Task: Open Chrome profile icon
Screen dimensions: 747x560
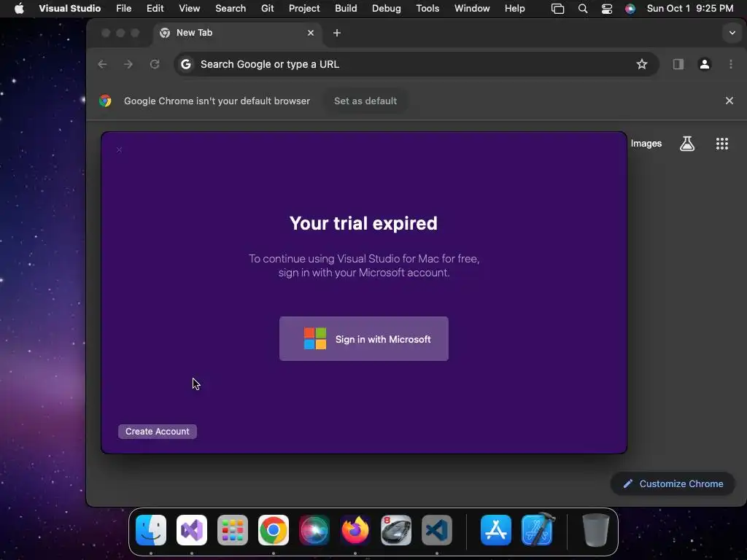Action: 705,64
